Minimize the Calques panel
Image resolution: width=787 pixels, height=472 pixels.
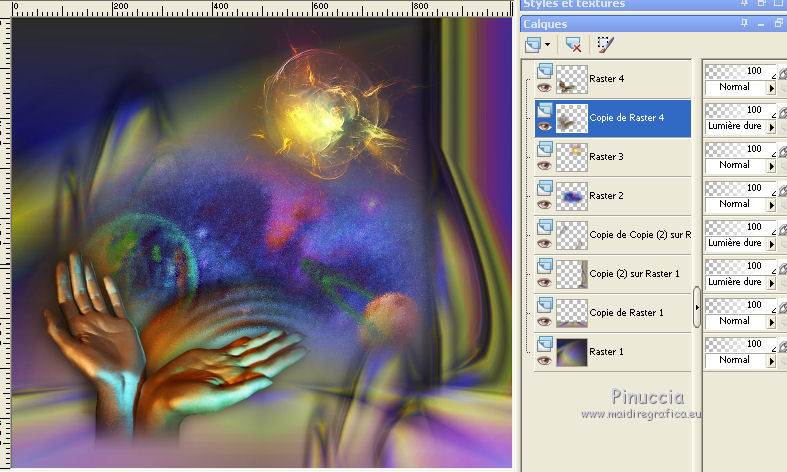pyautogui.click(x=761, y=24)
